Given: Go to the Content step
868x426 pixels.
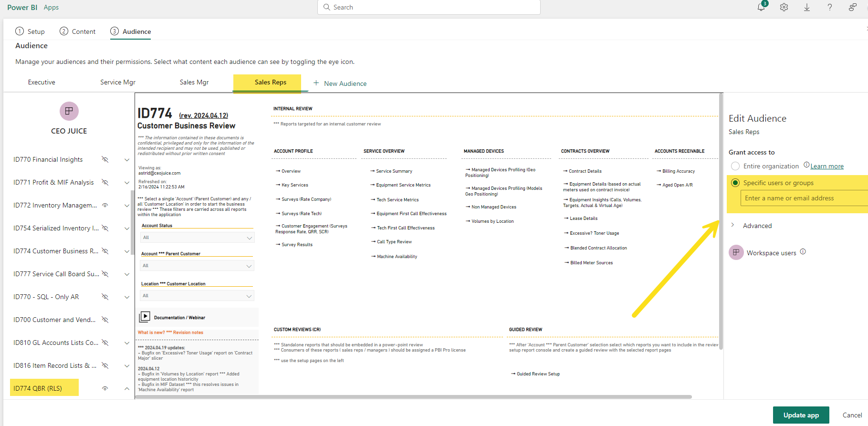Looking at the screenshot, I should coord(77,31).
